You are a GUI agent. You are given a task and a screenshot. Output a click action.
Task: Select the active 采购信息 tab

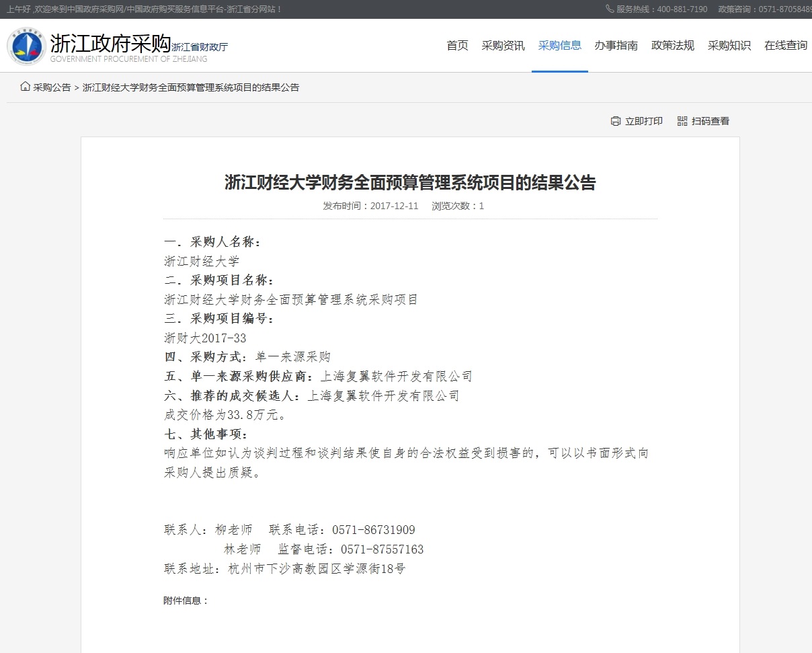pos(559,46)
